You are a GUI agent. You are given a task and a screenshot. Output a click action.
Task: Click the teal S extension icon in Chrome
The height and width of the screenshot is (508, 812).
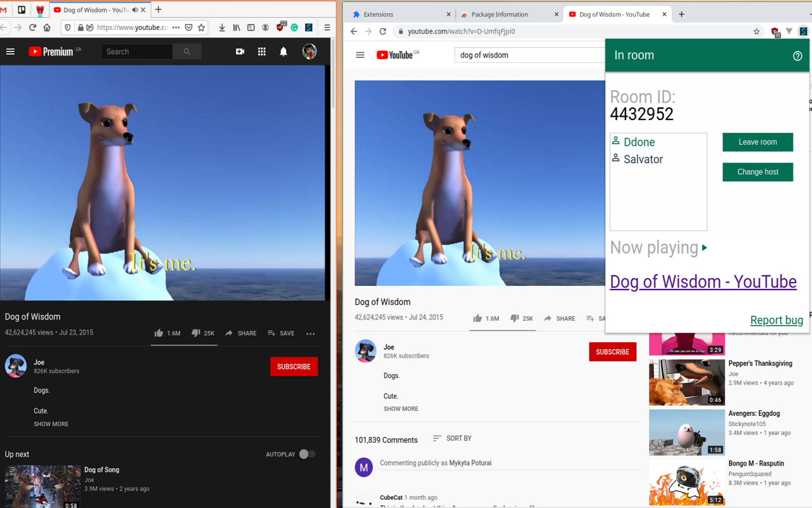[x=803, y=30]
